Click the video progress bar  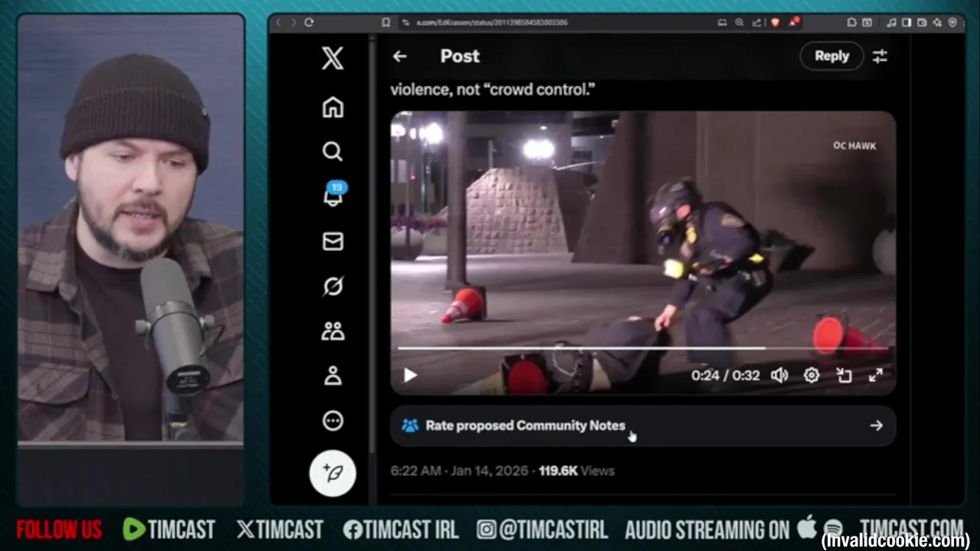pos(643,348)
